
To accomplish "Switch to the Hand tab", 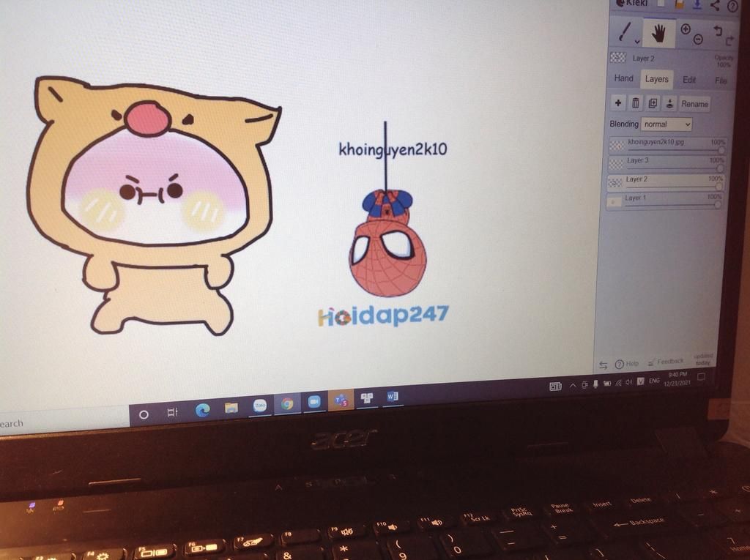I will click(623, 78).
